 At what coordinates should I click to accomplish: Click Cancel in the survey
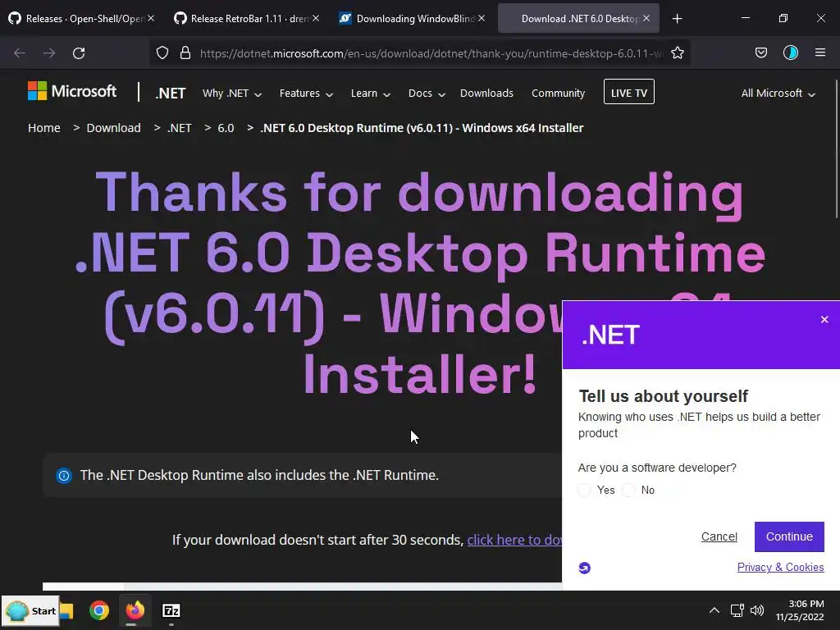[x=719, y=536]
